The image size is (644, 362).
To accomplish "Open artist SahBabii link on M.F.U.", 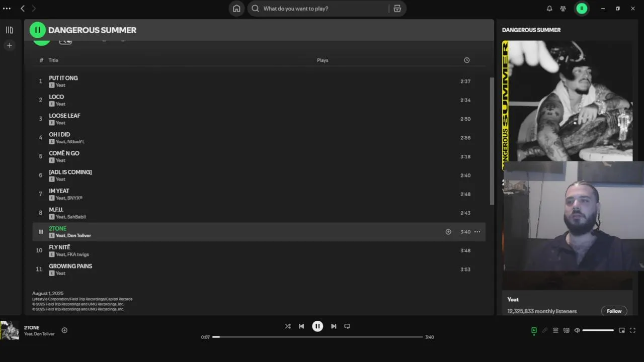I will click(76, 217).
